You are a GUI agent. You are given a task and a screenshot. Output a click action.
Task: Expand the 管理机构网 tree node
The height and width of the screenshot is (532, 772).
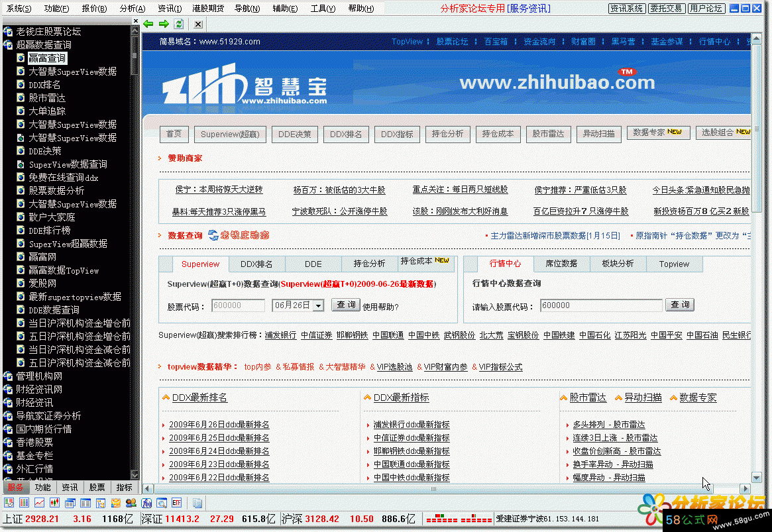[8, 376]
